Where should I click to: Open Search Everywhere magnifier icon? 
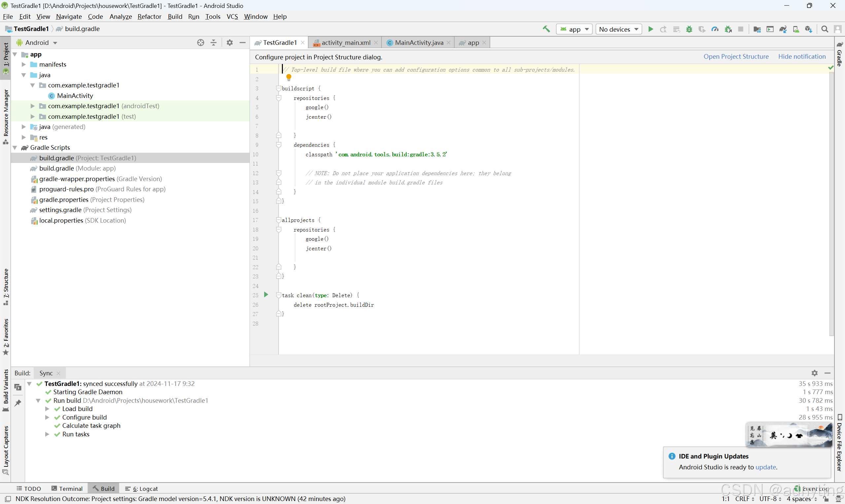tap(825, 29)
